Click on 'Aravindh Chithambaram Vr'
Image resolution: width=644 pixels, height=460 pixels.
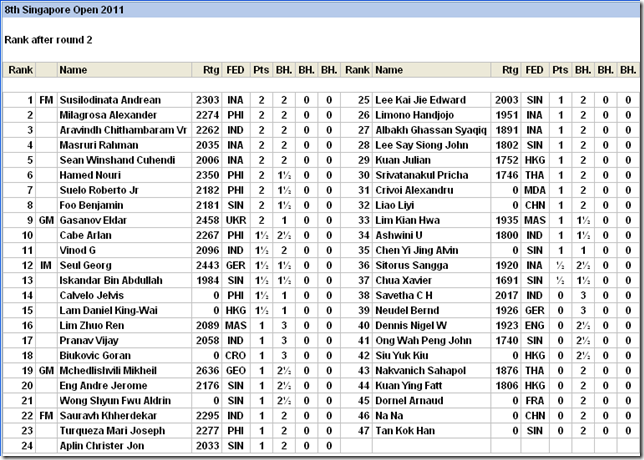123,130
